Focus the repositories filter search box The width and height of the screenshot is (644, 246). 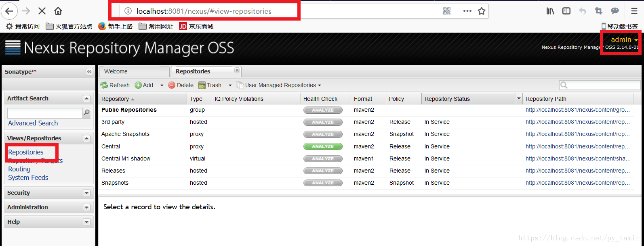(600, 85)
